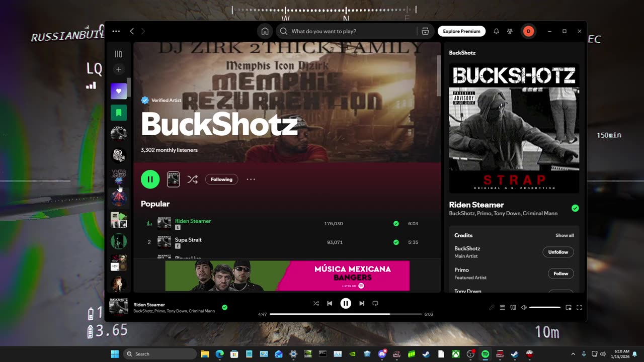Image resolution: width=644 pixels, height=362 pixels.
Task: Toggle saved checkmark on Riden Steamer row
Action: coord(396,223)
